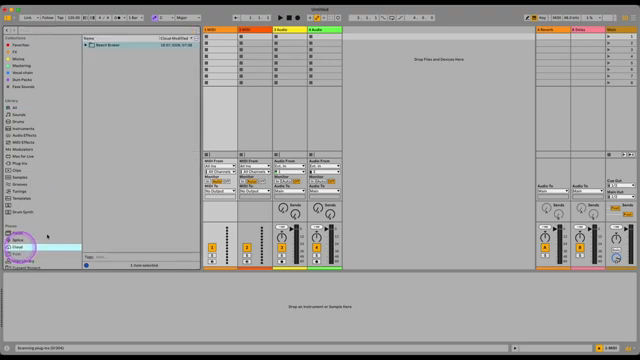Image resolution: width=640 pixels, height=360 pixels.
Task: Toggle track 2 activator button
Action: pos(247,248)
